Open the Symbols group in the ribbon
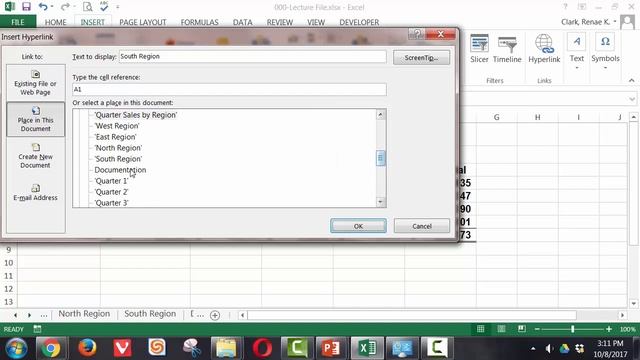 coord(605,51)
